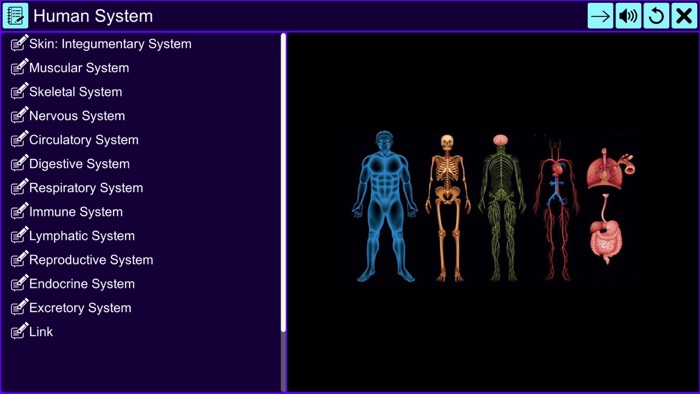Click edit icon beside Skin: Integumentary System
Screen dimensions: 700x394
click(x=19, y=43)
